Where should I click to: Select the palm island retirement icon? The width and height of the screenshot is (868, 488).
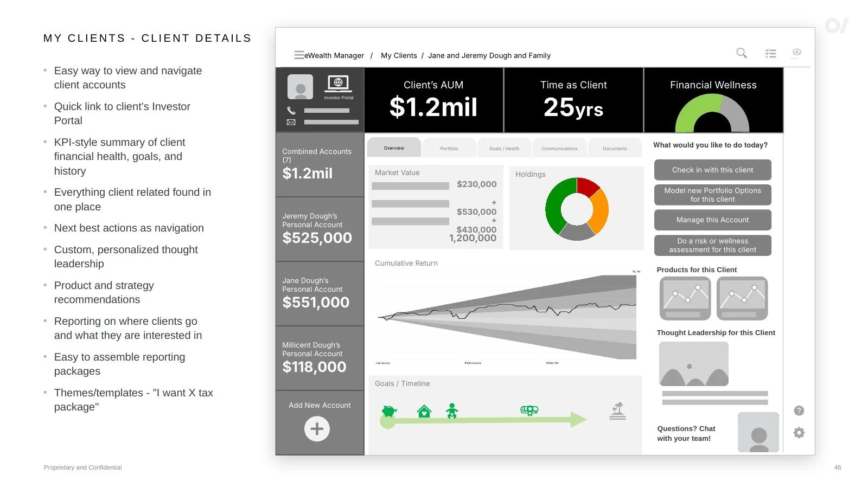(x=617, y=411)
